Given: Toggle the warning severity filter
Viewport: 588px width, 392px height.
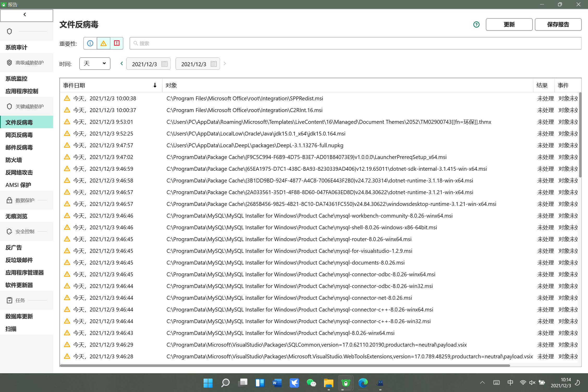Looking at the screenshot, I should [103, 43].
